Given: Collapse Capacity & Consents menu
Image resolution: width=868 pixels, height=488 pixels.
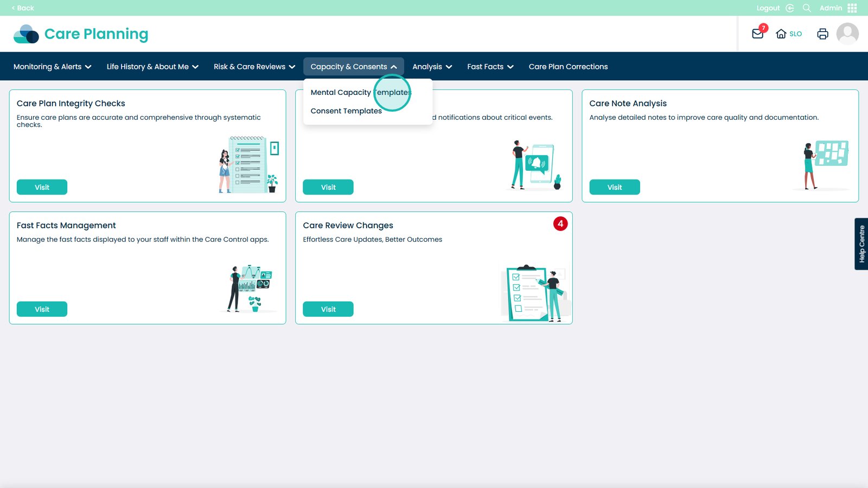Looking at the screenshot, I should [x=353, y=67].
